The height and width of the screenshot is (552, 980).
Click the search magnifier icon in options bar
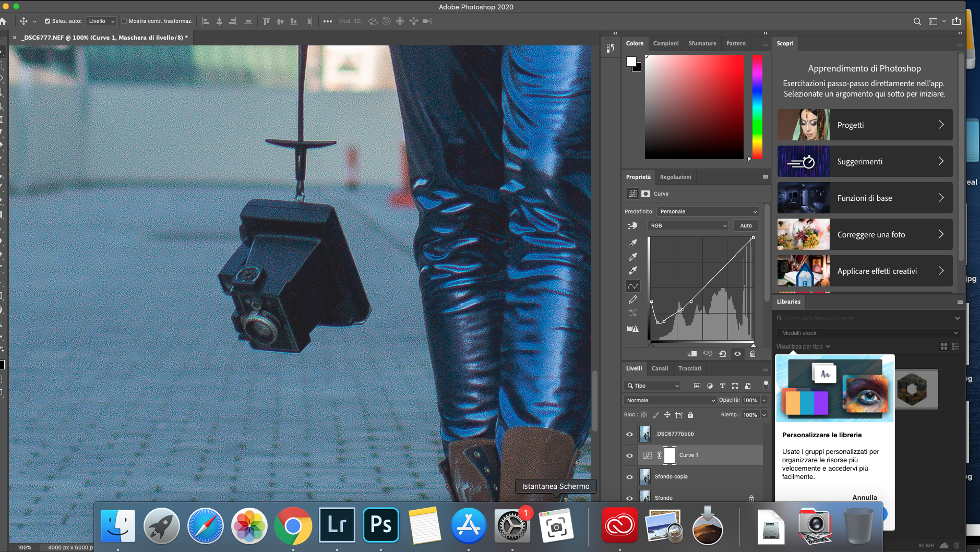click(x=917, y=21)
